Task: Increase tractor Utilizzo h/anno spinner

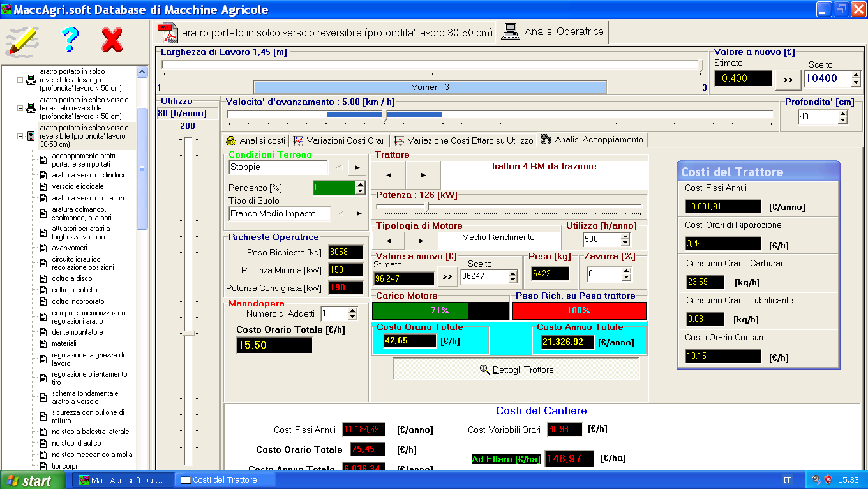Action: [625, 236]
